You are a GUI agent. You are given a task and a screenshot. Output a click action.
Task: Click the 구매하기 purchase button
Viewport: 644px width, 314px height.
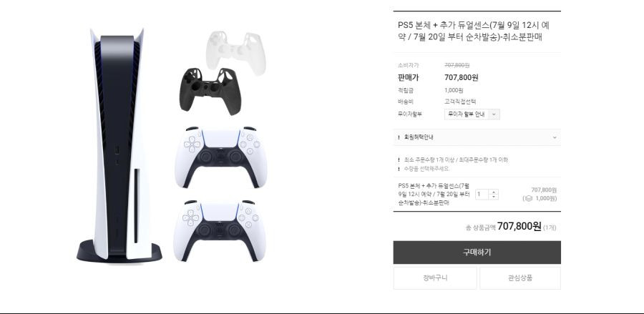point(477,252)
